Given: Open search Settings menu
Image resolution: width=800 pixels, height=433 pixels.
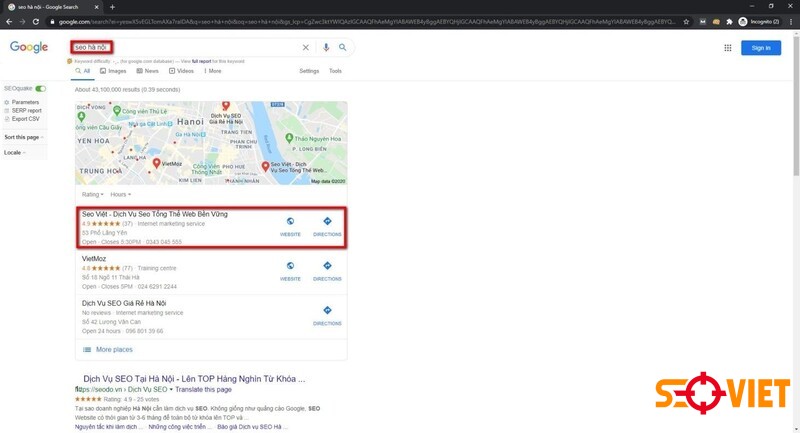Looking at the screenshot, I should coord(309,71).
